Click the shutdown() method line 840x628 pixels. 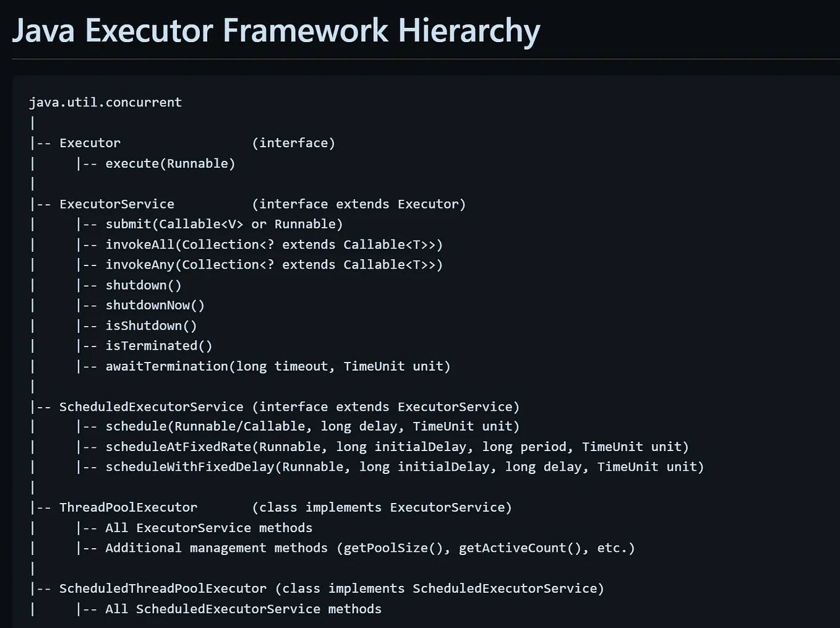(x=144, y=285)
